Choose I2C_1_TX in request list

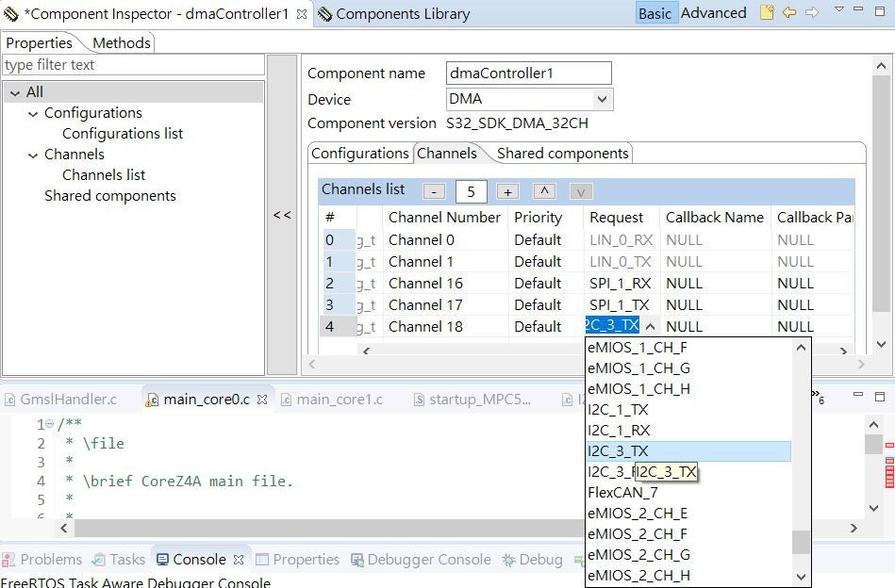618,410
